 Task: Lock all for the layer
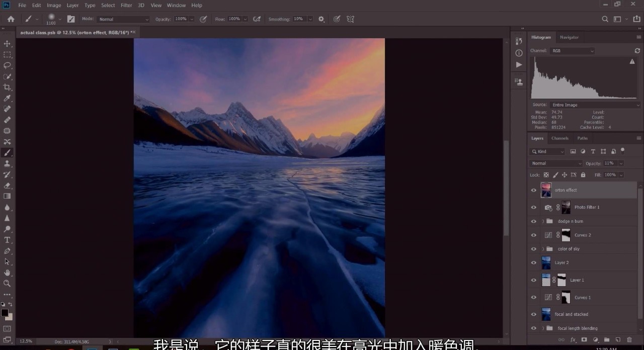point(583,175)
